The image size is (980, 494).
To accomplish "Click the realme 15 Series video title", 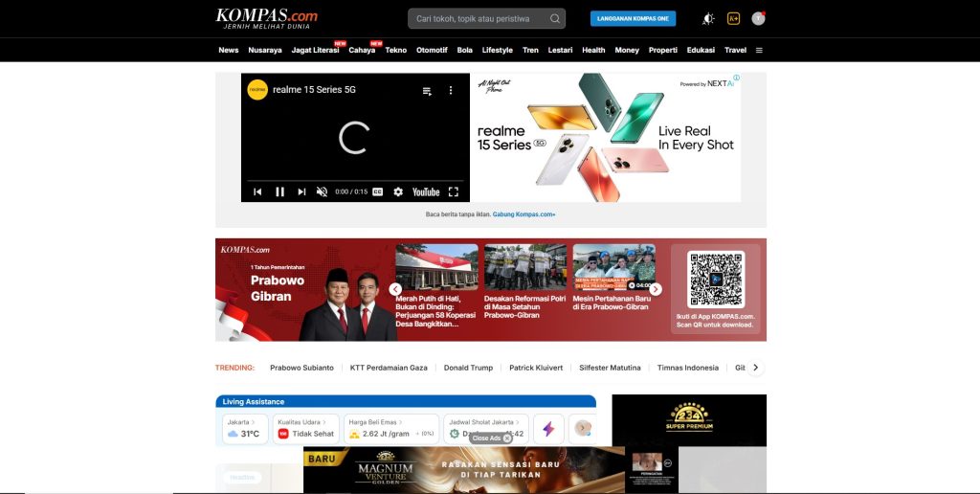I will pos(314,89).
